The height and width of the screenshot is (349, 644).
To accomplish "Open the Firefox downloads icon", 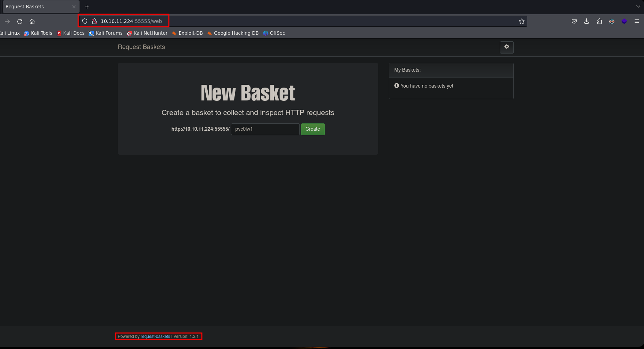I will pyautogui.click(x=586, y=22).
